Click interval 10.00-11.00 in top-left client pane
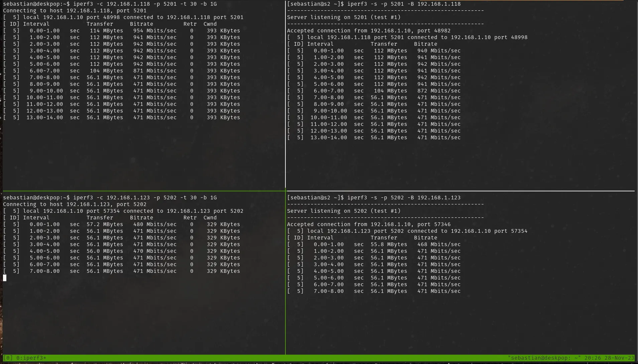Image resolution: width=638 pixels, height=364 pixels. [x=45, y=98]
